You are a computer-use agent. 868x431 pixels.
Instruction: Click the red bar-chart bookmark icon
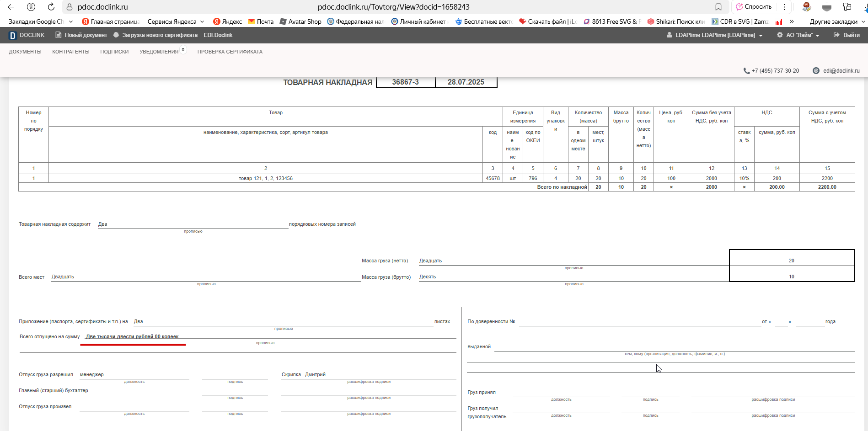(x=779, y=21)
